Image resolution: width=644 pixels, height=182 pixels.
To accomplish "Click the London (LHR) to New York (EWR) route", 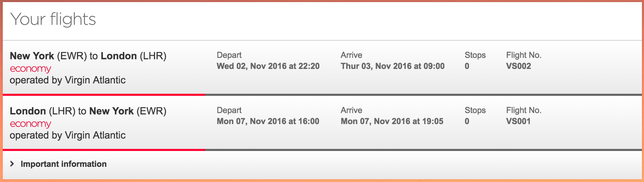I will 88,111.
